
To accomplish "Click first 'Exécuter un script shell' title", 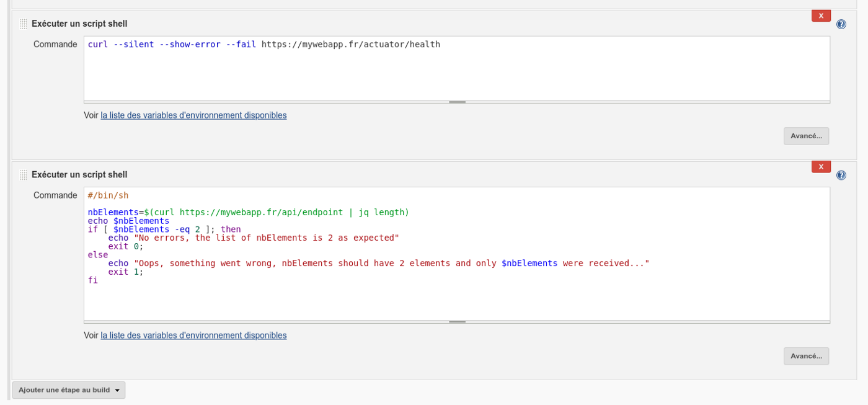I will pyautogui.click(x=79, y=24).
